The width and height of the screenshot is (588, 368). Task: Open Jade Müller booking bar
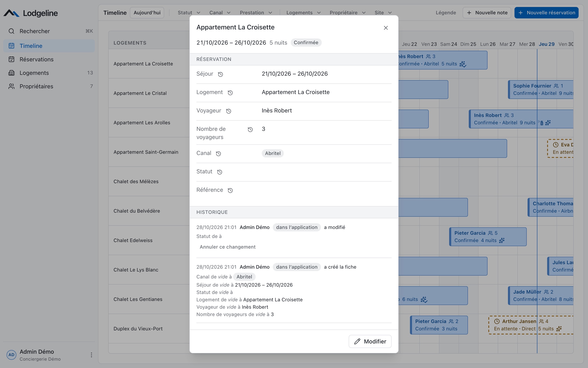[541, 296]
